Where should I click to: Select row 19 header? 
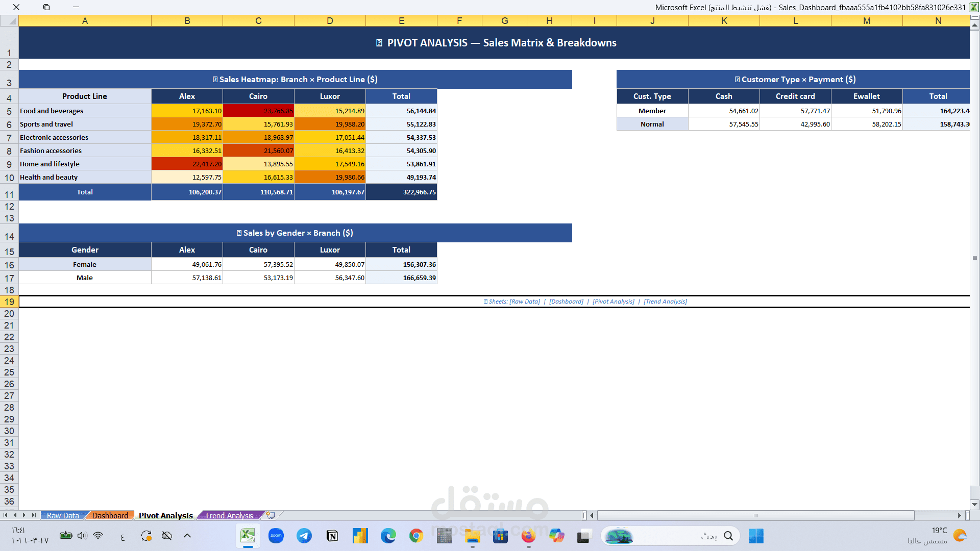tap(9, 302)
